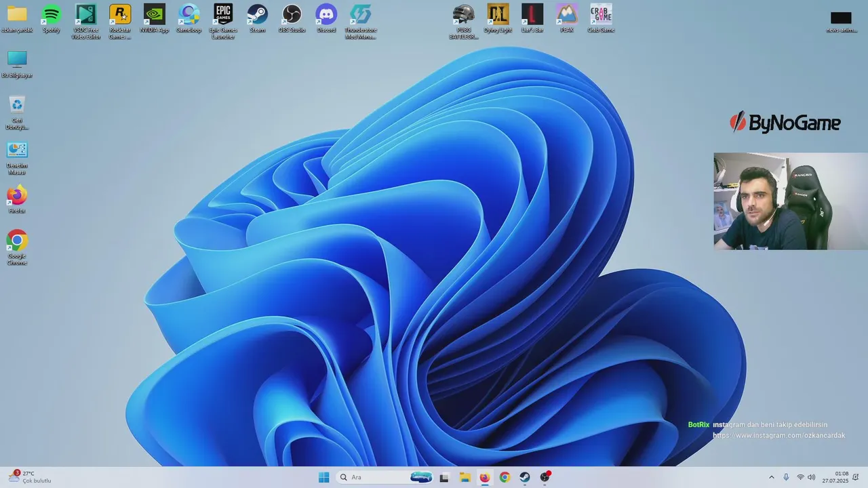The image size is (868, 488).
Task: Switch to Steam in the taskbar
Action: click(525, 477)
